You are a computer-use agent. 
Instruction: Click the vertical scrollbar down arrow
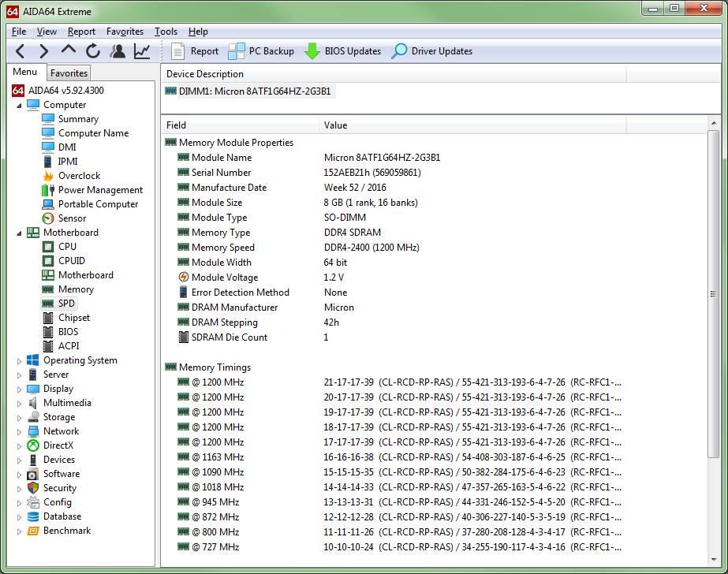[x=714, y=559]
